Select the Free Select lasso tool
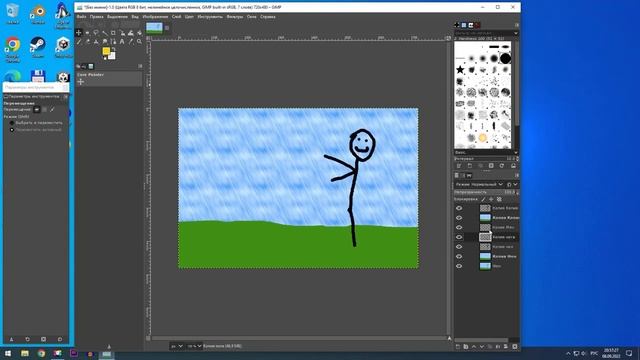This screenshot has height=360, width=640. tap(96, 33)
